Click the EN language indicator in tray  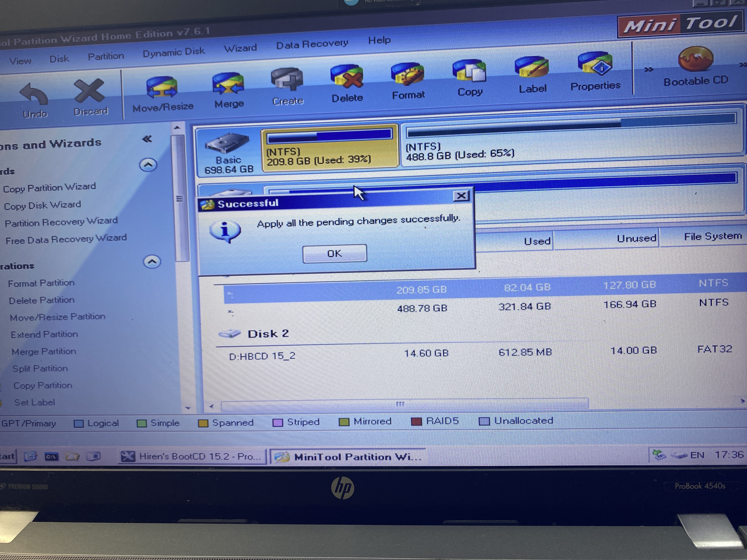tap(697, 455)
